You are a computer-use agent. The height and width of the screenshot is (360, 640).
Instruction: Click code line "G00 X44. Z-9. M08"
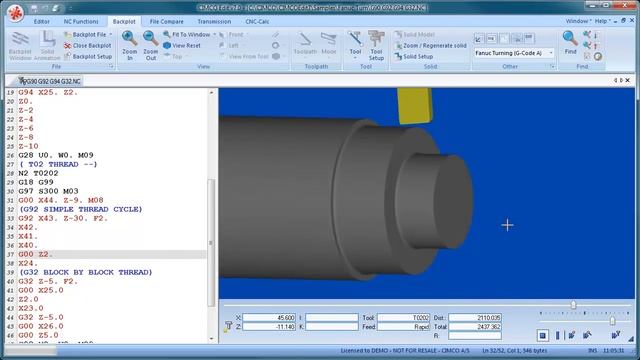pos(61,200)
